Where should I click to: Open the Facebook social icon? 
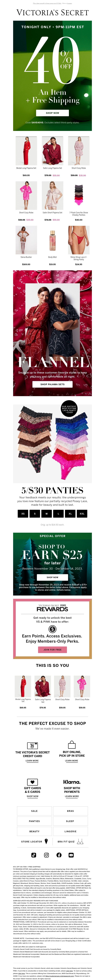pyautogui.click(x=59, y=855)
